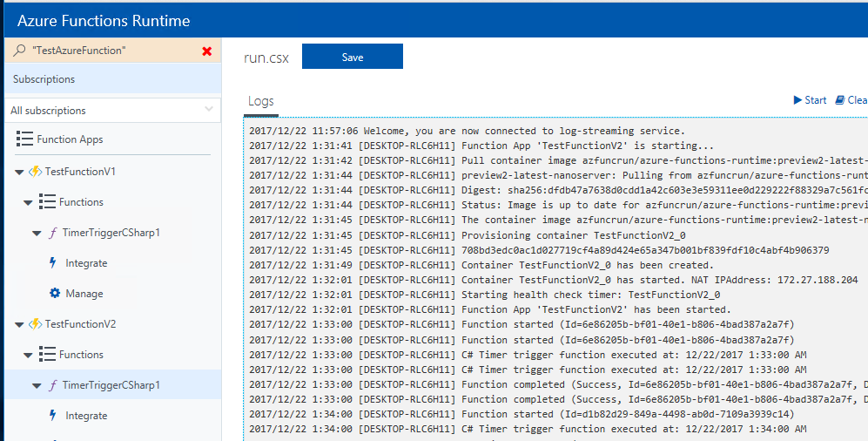Collapse Functions under TestFunctionV1
The image size is (868, 441).
click(28, 203)
